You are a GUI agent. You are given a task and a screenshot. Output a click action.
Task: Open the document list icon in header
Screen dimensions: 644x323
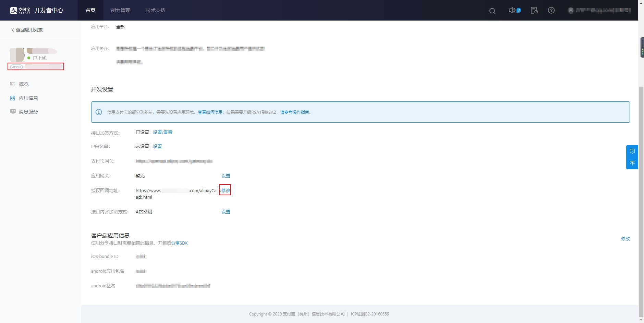pos(534,10)
